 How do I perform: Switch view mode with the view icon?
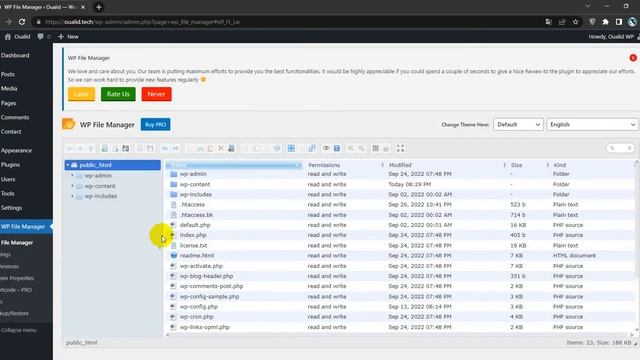(x=376, y=148)
